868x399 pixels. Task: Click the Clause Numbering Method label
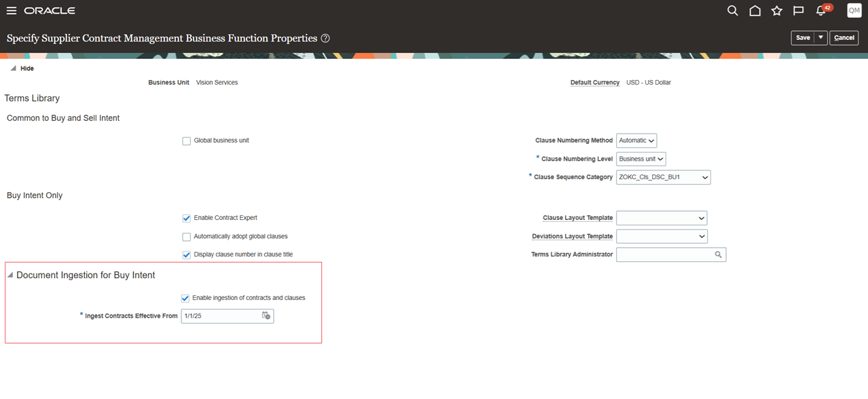point(574,140)
